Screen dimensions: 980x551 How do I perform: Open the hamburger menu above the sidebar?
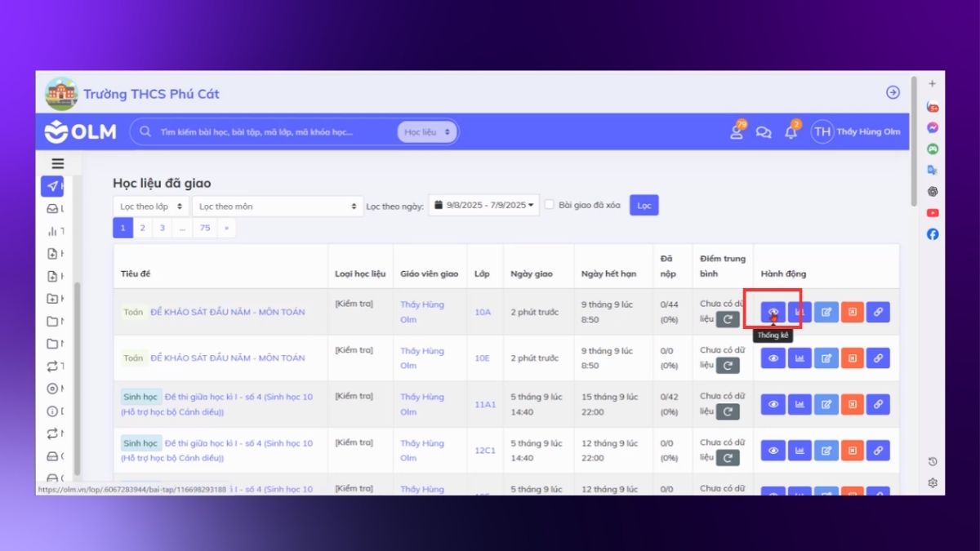tap(58, 163)
